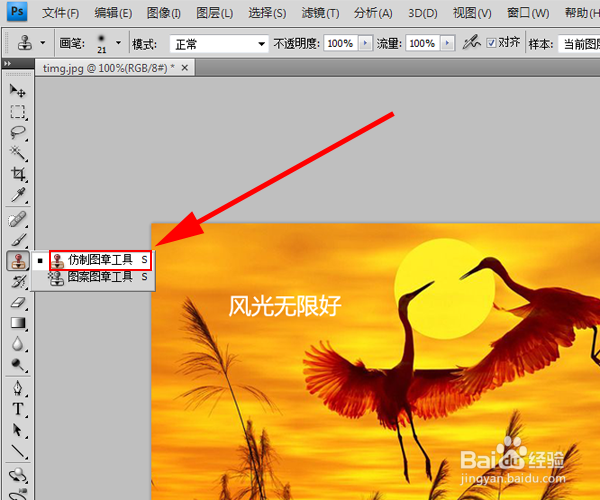Open the tool preset picker stamp icon
The width and height of the screenshot is (600, 500).
tap(25, 42)
